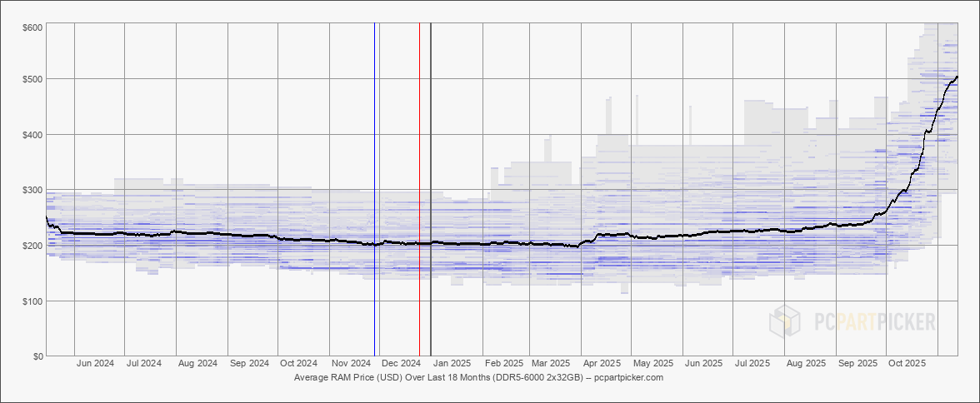The image size is (980, 403).
Task: Click the dark gray vertical marker line
Action: point(431,189)
